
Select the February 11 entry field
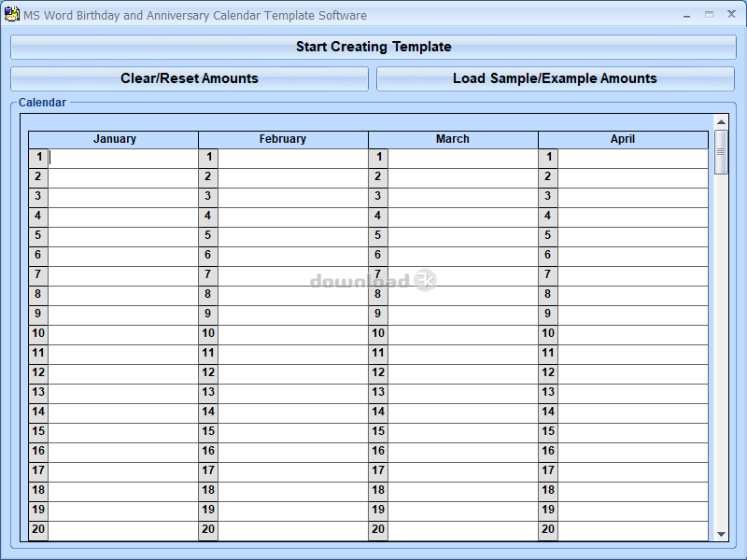pyautogui.click(x=293, y=355)
